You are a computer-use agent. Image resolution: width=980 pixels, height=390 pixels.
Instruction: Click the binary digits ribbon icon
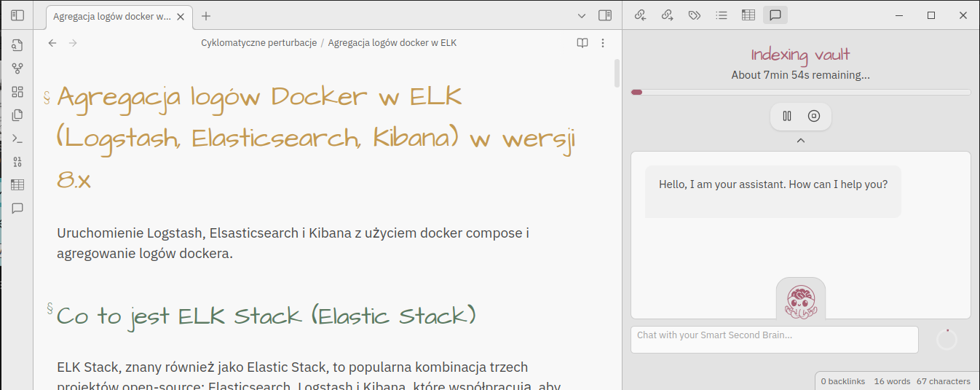[x=17, y=162]
